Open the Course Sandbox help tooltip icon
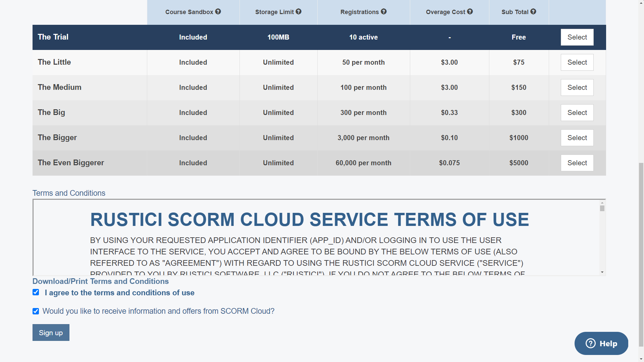 217,11
